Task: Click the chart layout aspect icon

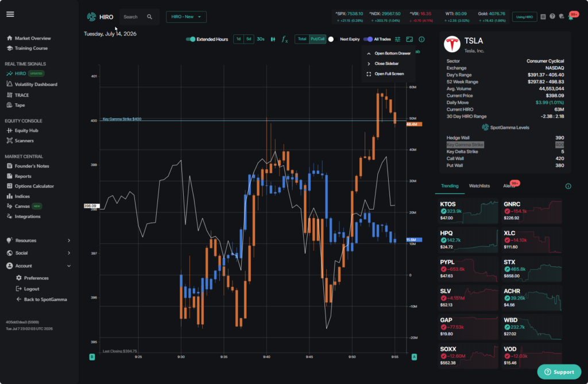Action: 409,40
